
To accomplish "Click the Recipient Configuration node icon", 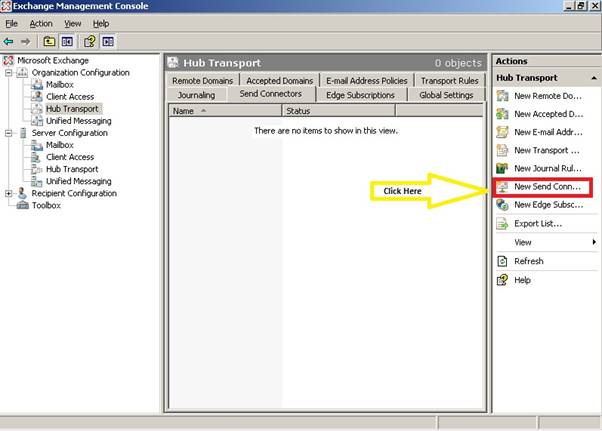I will [x=22, y=193].
